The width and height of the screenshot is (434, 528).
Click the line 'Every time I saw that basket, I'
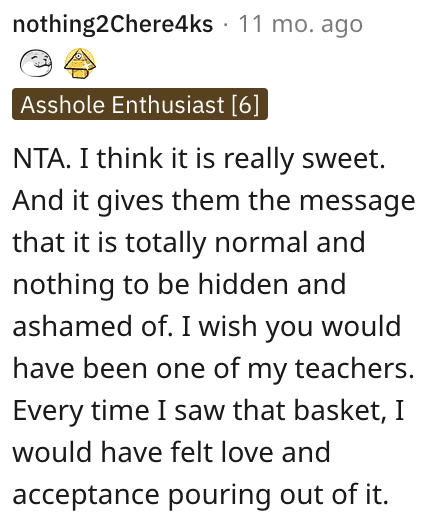(x=208, y=411)
